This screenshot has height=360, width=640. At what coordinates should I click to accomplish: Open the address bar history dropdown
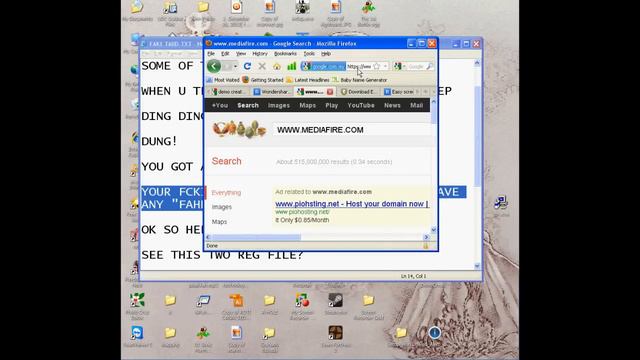385,66
